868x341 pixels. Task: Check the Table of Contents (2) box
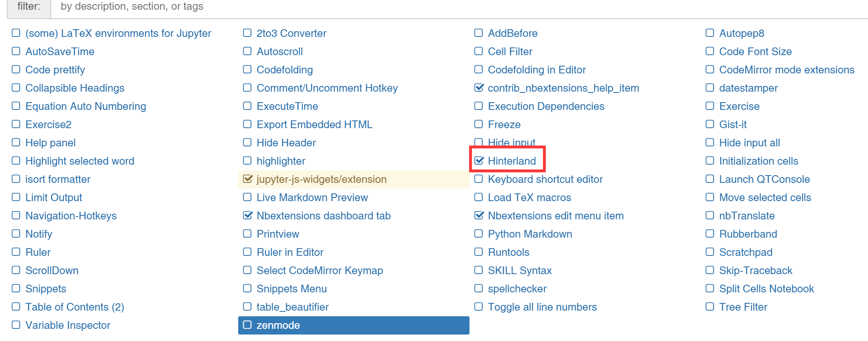point(16,307)
